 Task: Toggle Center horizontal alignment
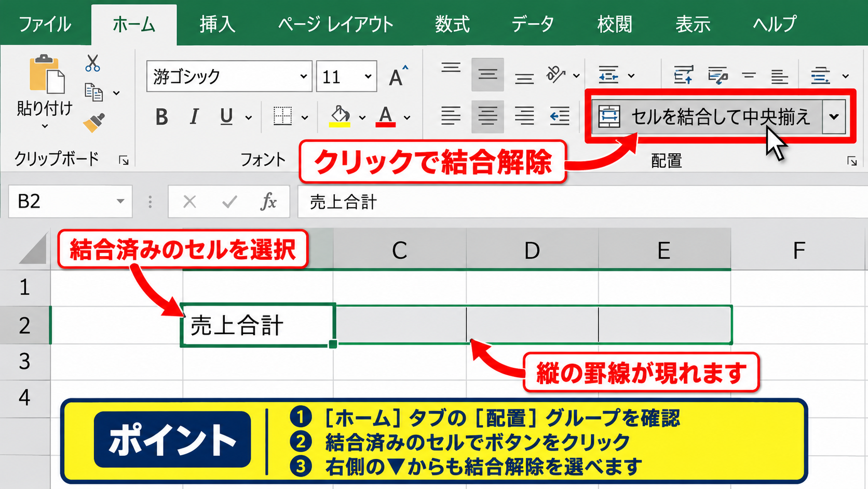[x=487, y=116]
